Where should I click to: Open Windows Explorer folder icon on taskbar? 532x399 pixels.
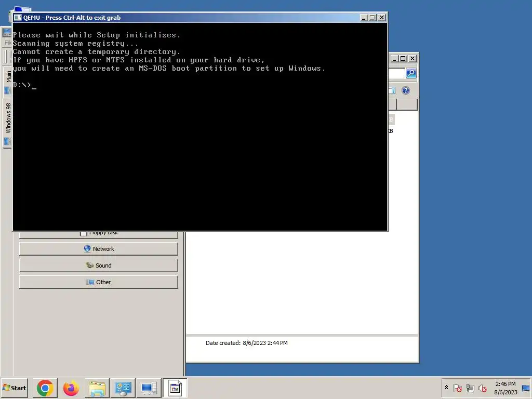tap(97, 388)
